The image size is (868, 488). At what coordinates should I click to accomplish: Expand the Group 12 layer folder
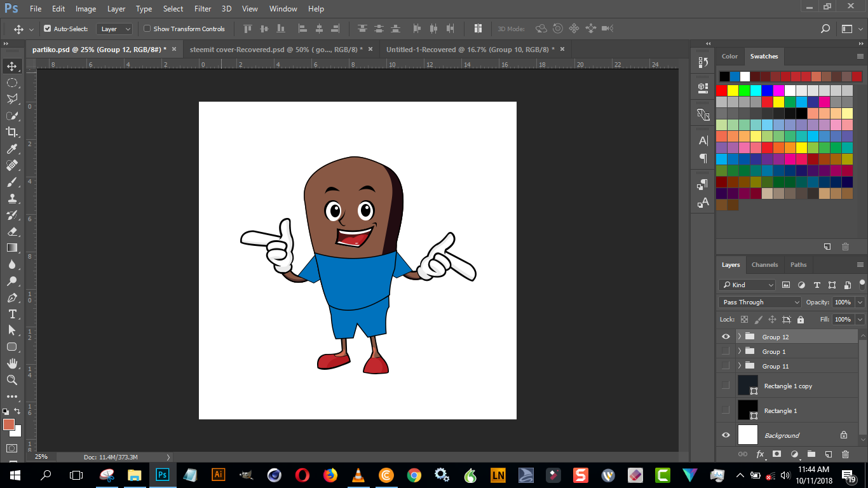pos(739,337)
